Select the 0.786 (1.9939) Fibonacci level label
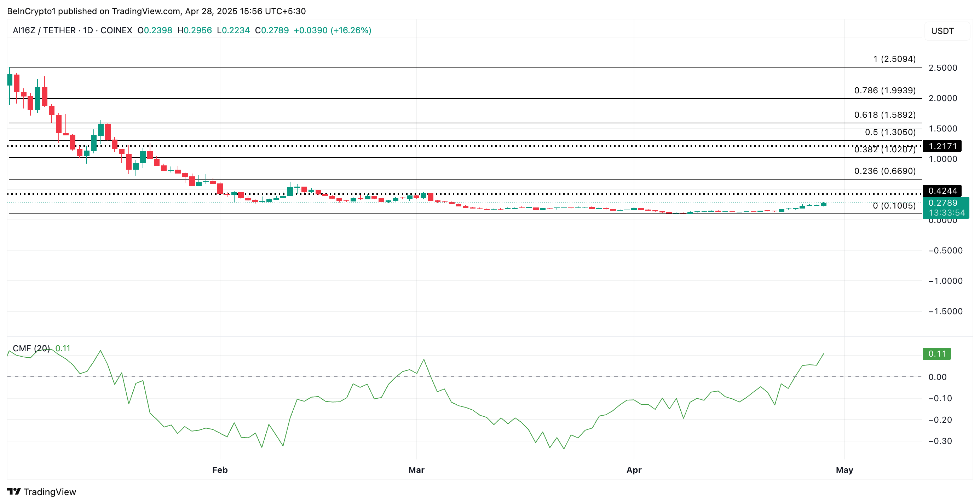 (884, 90)
